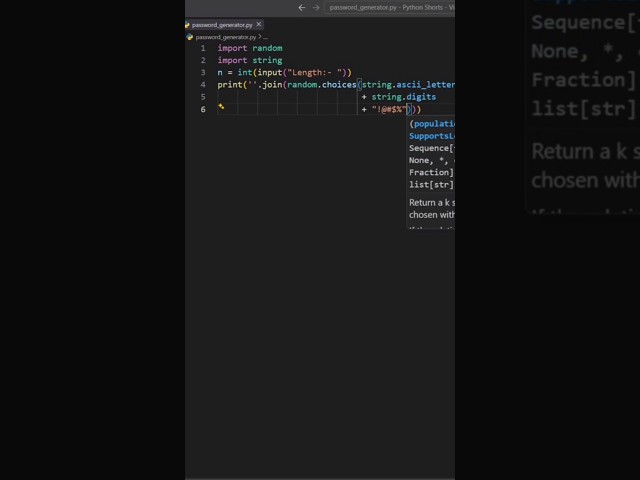640x480 pixels.
Task: Click the sparkle code action icon on line 6
Action: 221,107
